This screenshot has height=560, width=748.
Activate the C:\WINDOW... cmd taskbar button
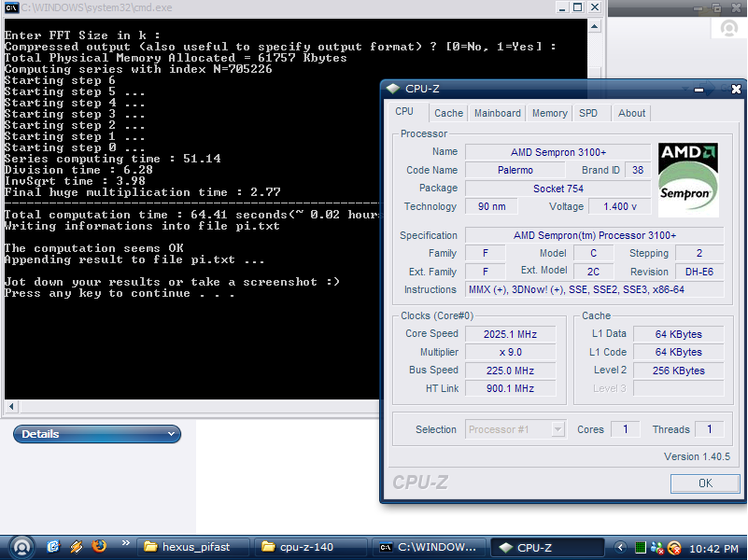pos(428,547)
